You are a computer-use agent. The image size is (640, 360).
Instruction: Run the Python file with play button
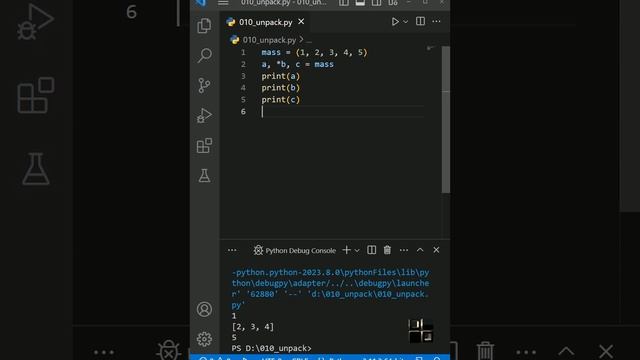pos(395,22)
